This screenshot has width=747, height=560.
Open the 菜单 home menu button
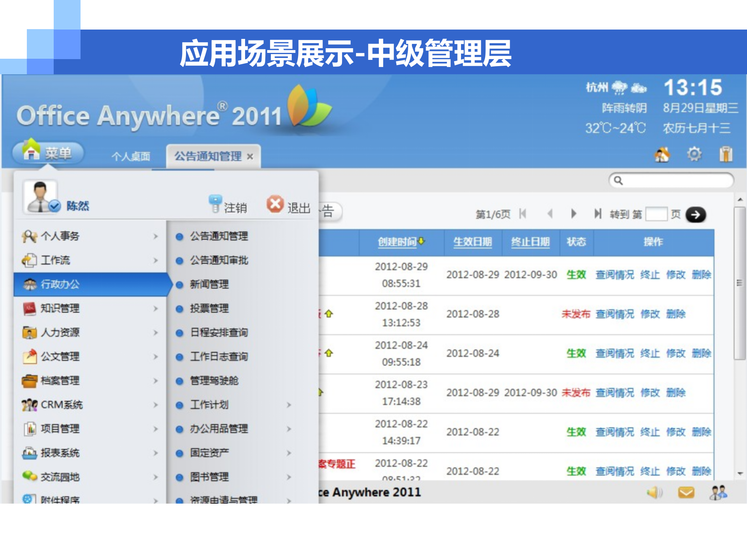pos(49,153)
